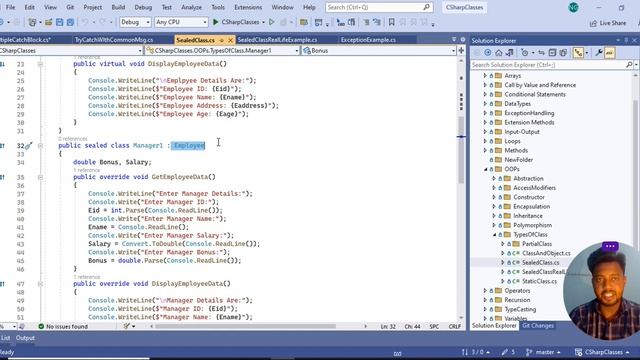Click the Solution Explorer search magnifier
640x360 pixels.
click(629, 64)
